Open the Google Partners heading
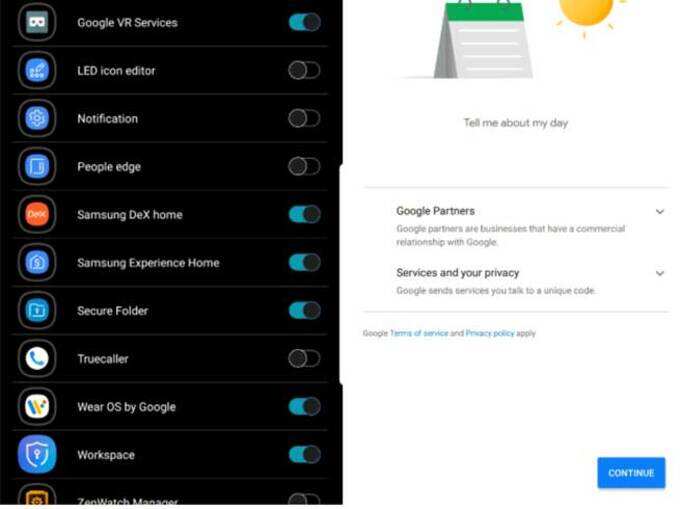680x509 pixels. (x=435, y=211)
